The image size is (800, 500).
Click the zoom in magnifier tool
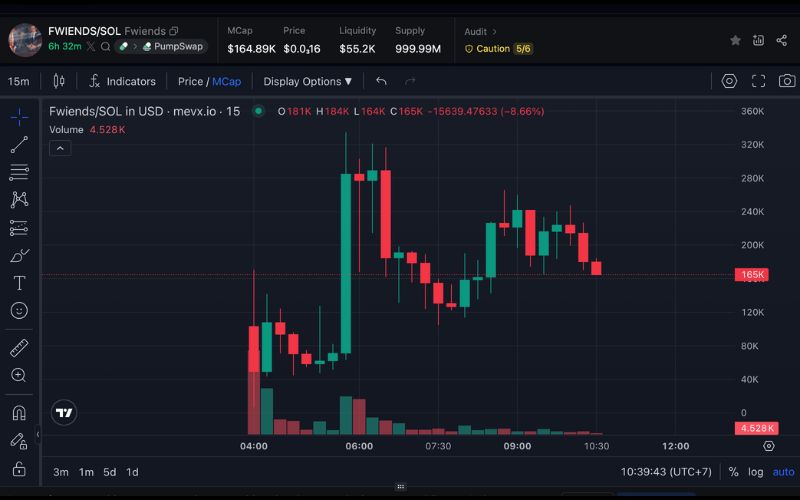click(19, 375)
